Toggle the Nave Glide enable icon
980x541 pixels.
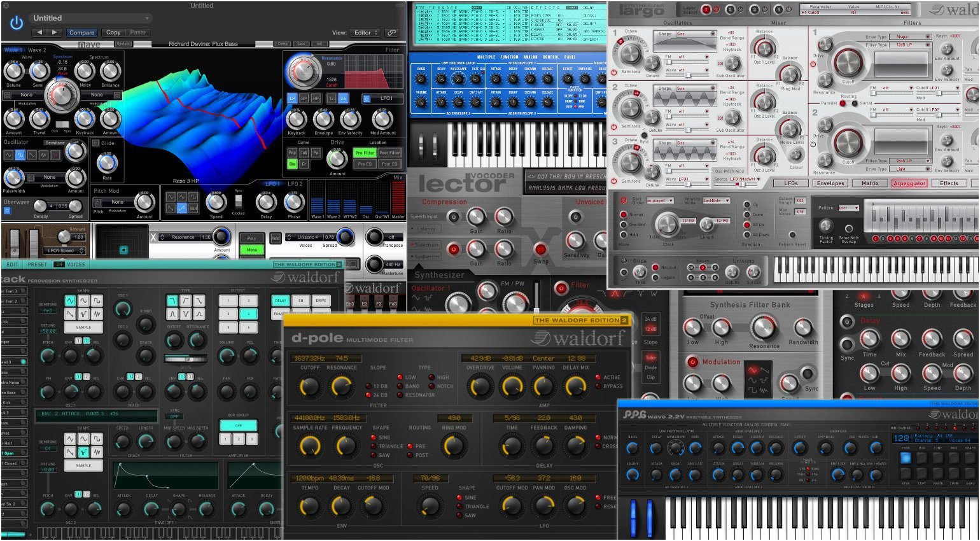pyautogui.click(x=96, y=143)
